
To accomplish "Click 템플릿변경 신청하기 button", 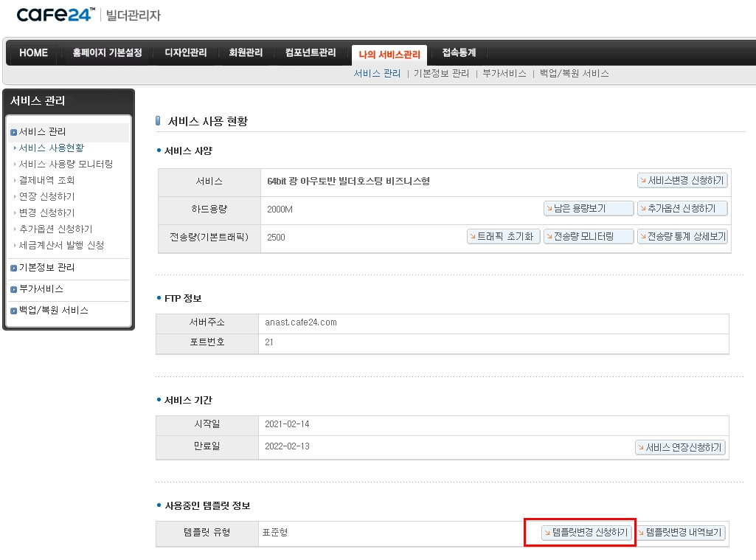I will 586,533.
